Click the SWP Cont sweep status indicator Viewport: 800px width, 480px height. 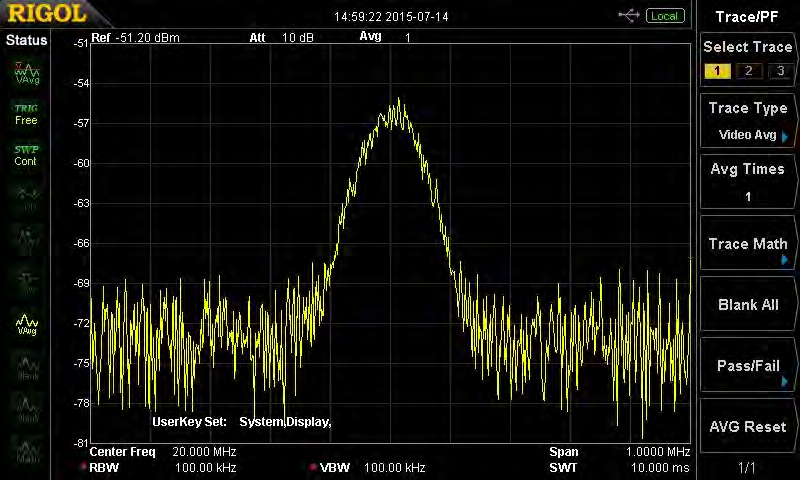coord(26,155)
